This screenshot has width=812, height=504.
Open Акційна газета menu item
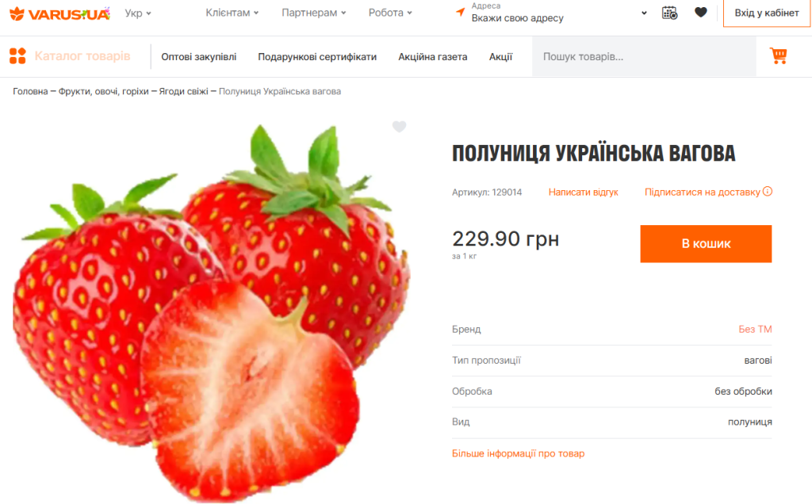tap(432, 57)
